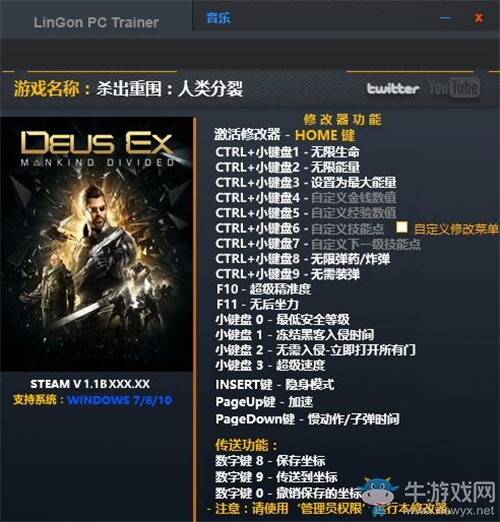
Task: Click the 自定义经验数值 field
Action: (354, 213)
